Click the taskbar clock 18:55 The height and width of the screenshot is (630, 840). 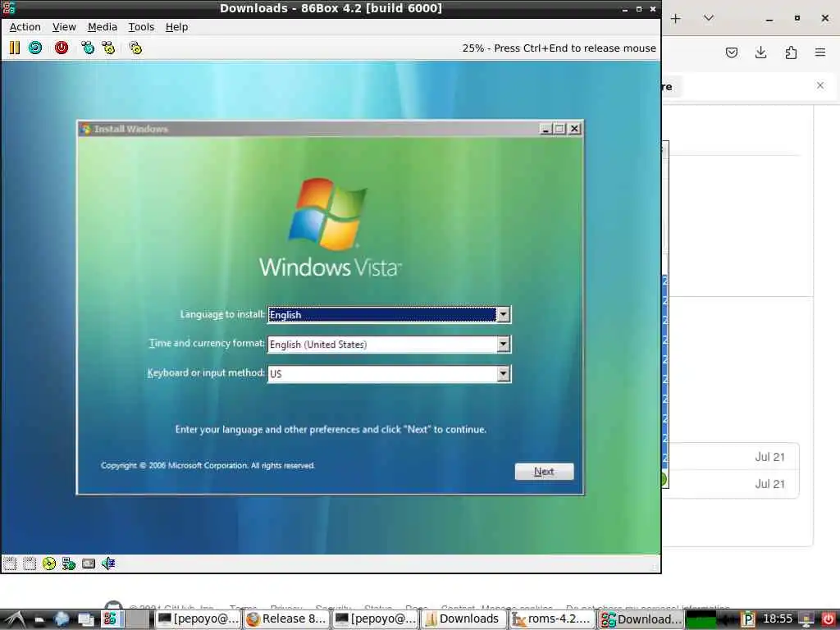tap(777, 619)
